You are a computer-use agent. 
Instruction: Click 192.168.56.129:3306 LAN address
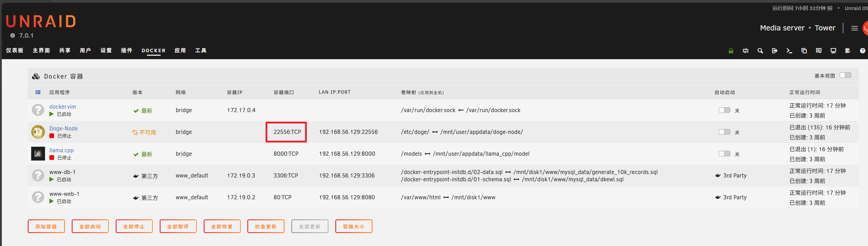(347, 175)
